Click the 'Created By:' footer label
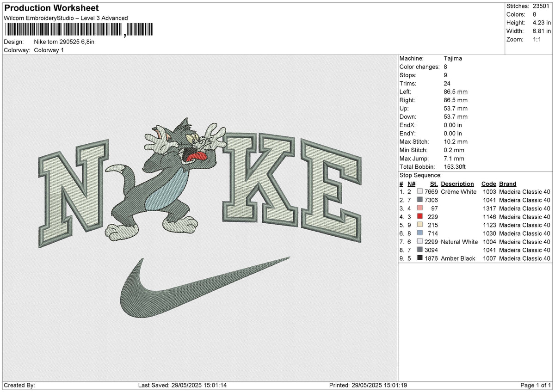 point(19,385)
